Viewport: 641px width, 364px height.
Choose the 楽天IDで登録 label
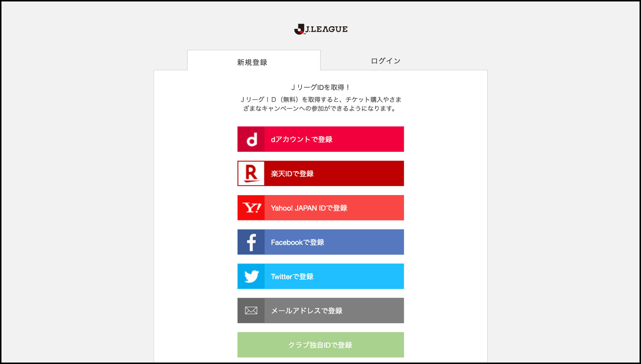292,174
